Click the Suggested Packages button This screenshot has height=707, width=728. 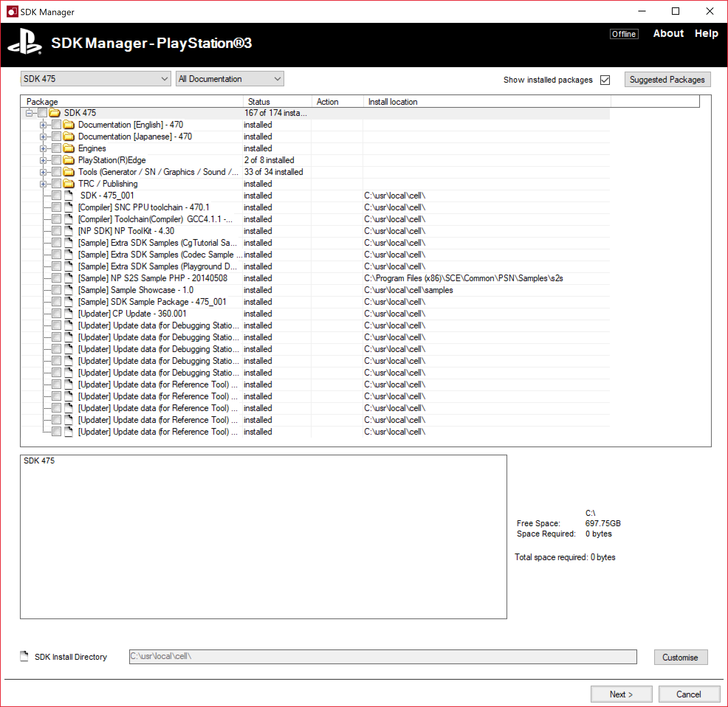tap(667, 79)
